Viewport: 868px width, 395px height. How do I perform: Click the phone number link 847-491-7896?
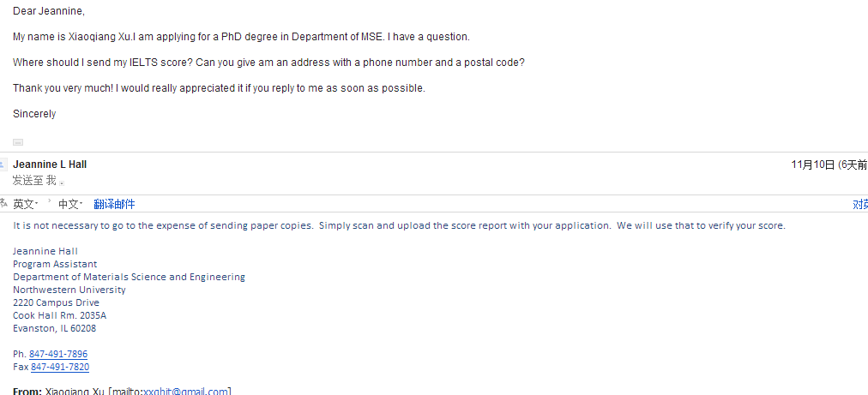tap(58, 354)
